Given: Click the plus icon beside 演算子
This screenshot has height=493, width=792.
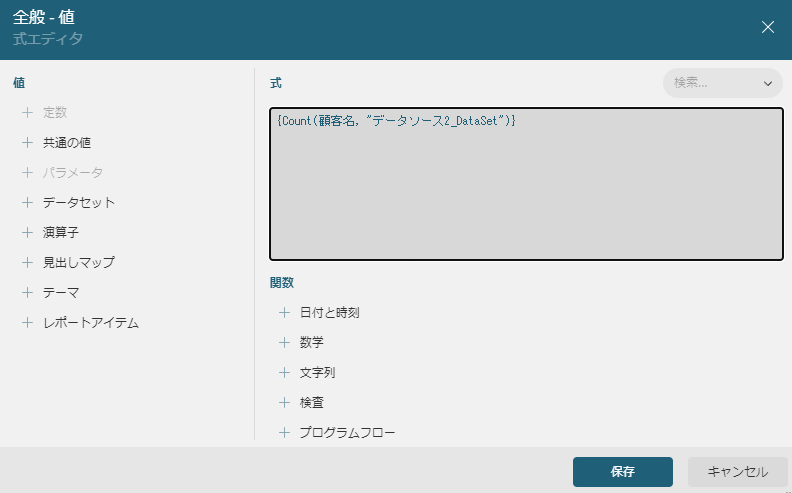Looking at the screenshot, I should tap(27, 233).
